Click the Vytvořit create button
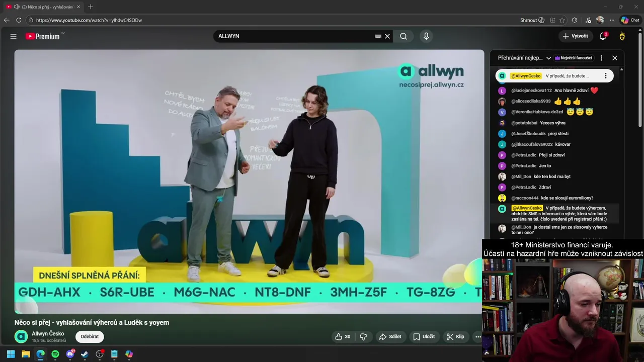 click(576, 36)
